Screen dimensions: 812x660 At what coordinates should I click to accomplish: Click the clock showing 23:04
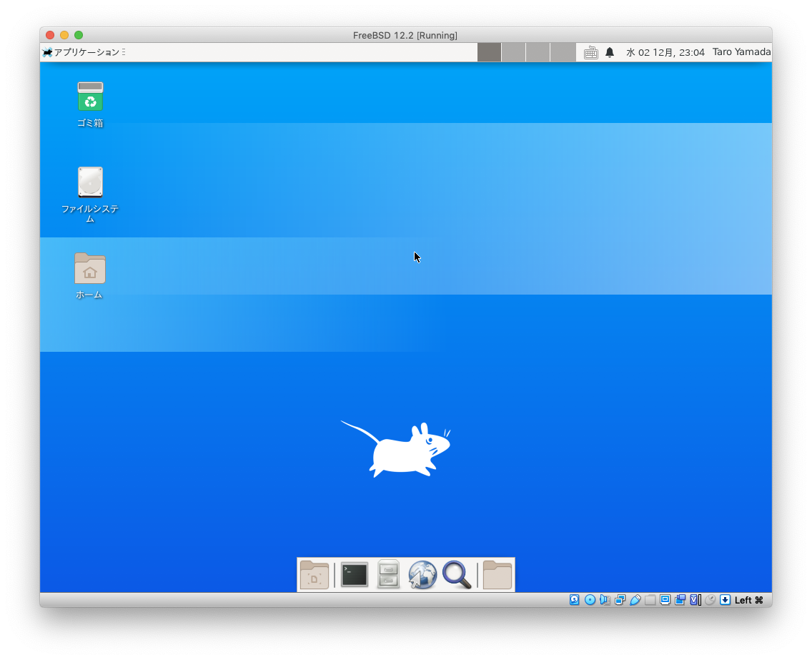[665, 52]
